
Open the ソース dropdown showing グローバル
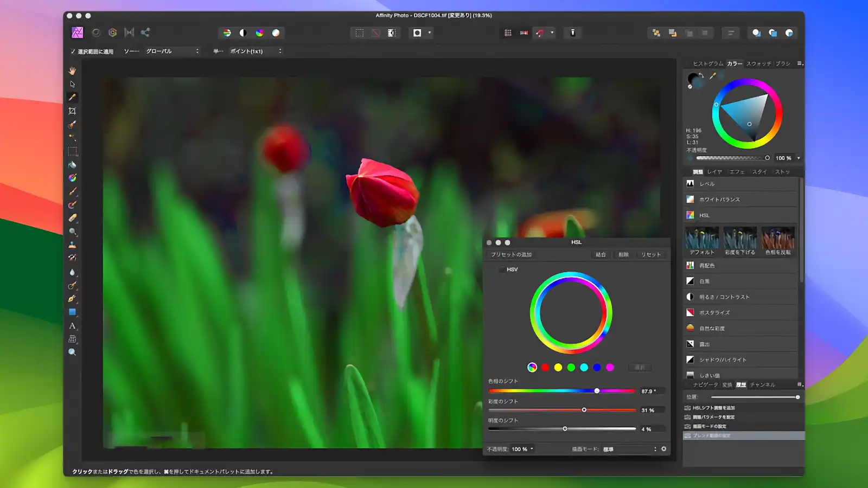(171, 51)
